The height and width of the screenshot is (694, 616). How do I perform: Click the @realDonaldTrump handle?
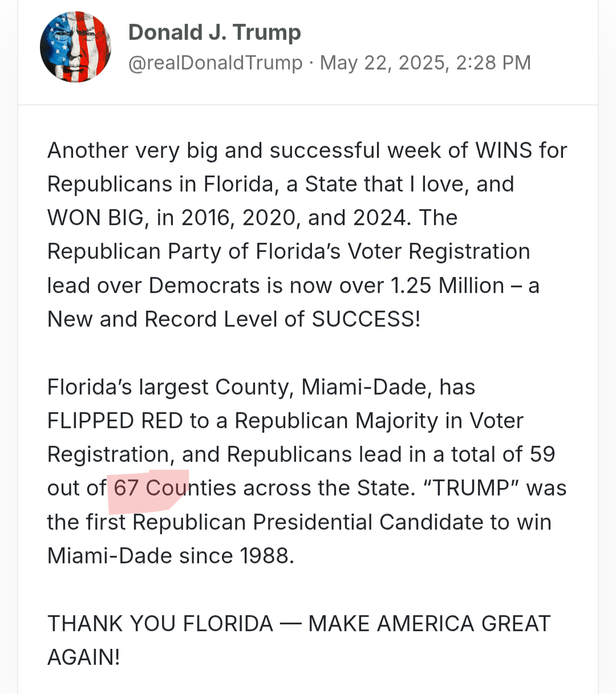[215, 63]
